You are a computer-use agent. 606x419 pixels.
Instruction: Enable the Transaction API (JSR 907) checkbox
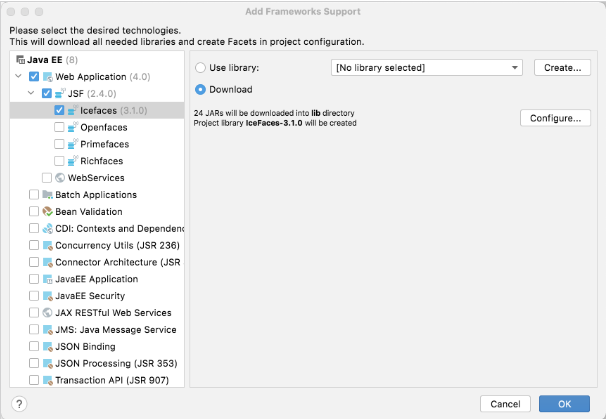(34, 380)
